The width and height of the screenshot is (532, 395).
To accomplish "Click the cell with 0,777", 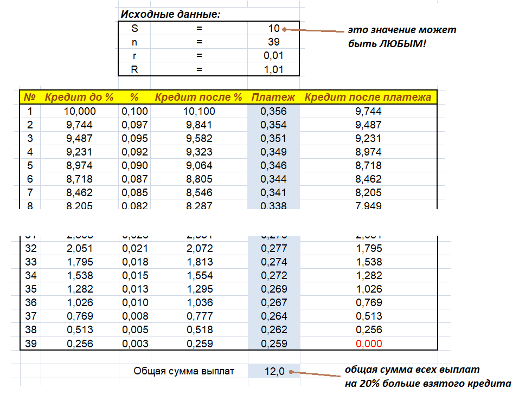I will 200,316.
